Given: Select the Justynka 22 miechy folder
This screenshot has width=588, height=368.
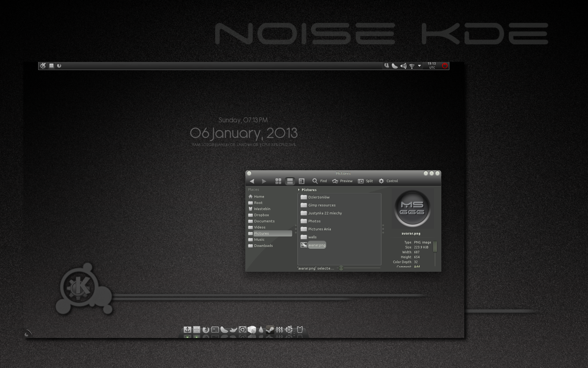Looking at the screenshot, I should pyautogui.click(x=321, y=213).
